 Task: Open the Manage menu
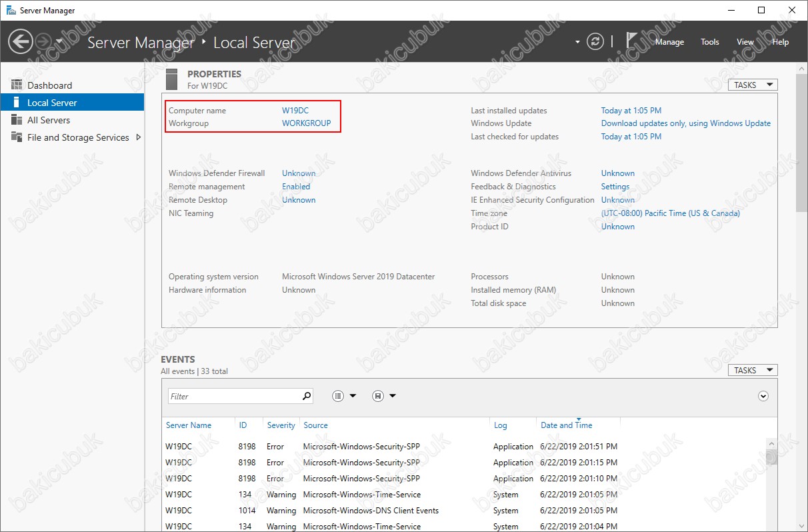pos(669,42)
